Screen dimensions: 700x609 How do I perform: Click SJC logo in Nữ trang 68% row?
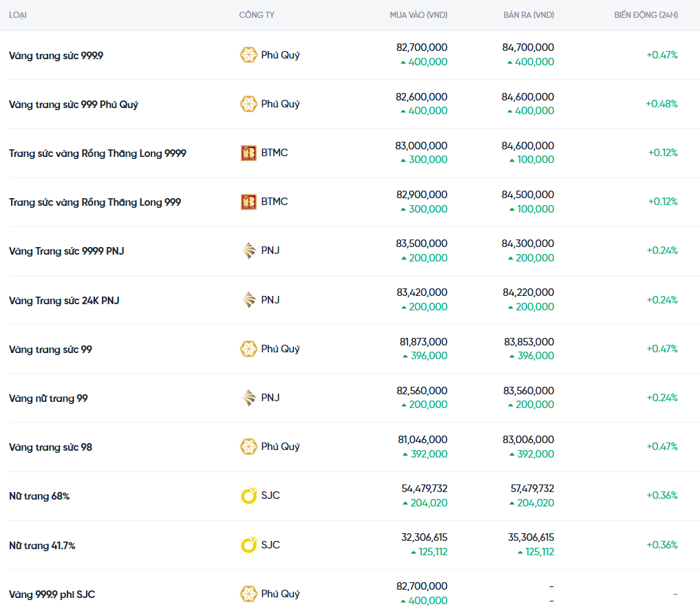(x=248, y=495)
